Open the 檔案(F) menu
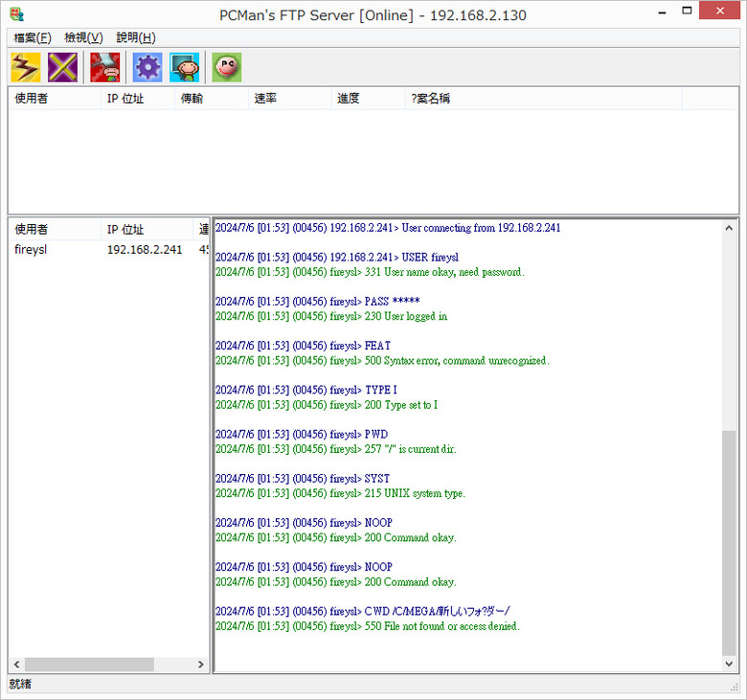This screenshot has height=700, width=747. point(33,37)
